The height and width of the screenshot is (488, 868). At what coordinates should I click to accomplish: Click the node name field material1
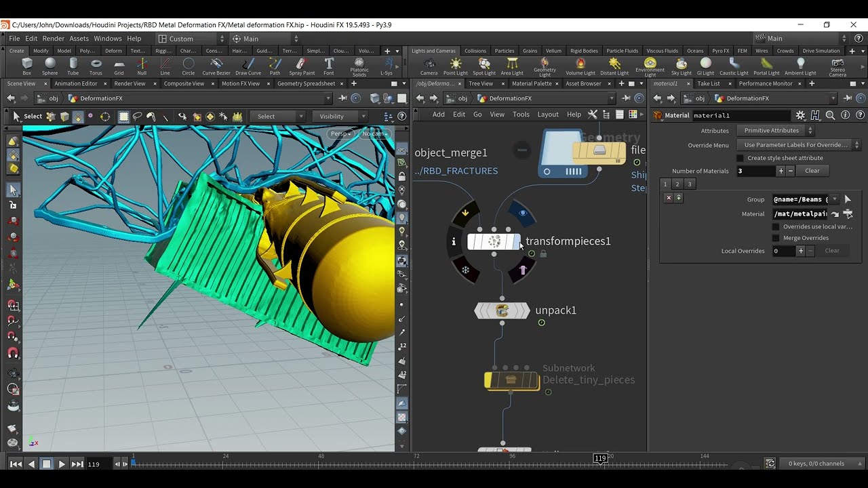coord(741,115)
